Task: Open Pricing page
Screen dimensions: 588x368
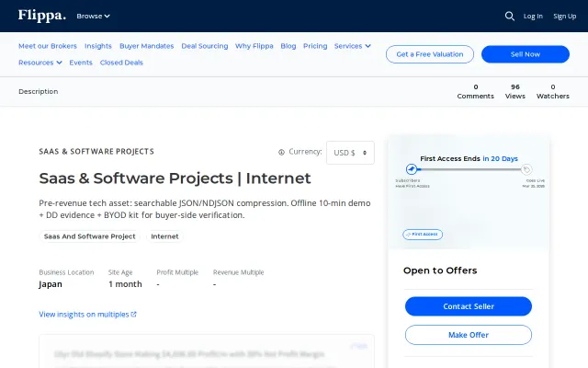Action: [315, 46]
